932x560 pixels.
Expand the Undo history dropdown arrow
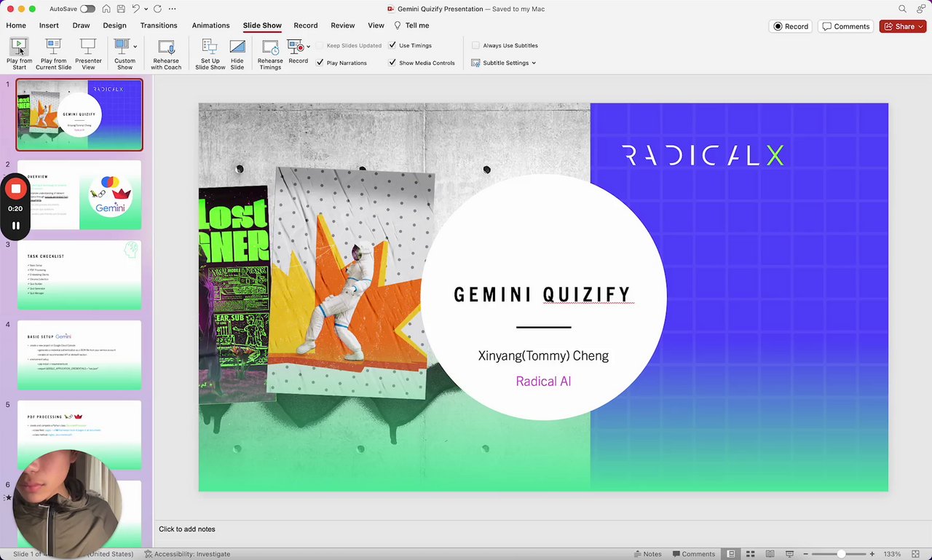pyautogui.click(x=146, y=9)
